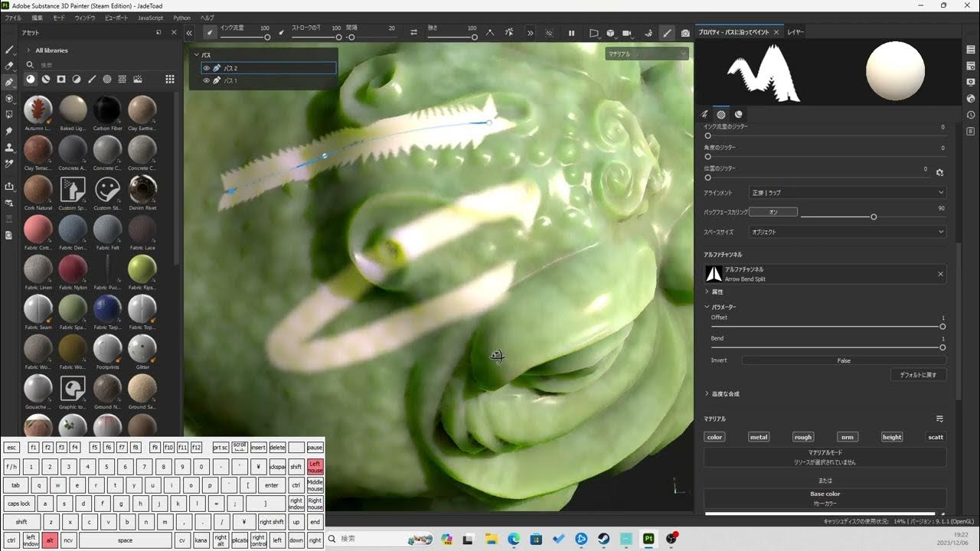Switch to Alpha properties tab icon
Image resolution: width=980 pixels, height=551 pixels.
(721, 114)
